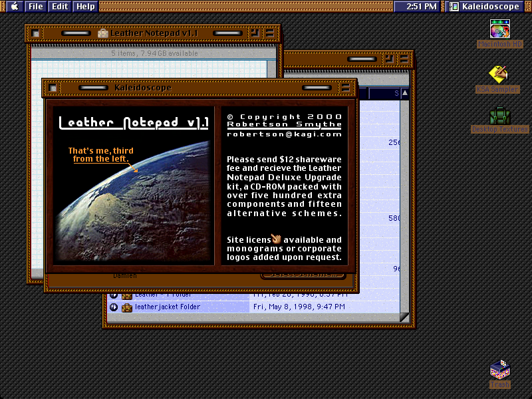Toggle collapse box of Leather Notepad window
532x399 pixels.
point(270,33)
